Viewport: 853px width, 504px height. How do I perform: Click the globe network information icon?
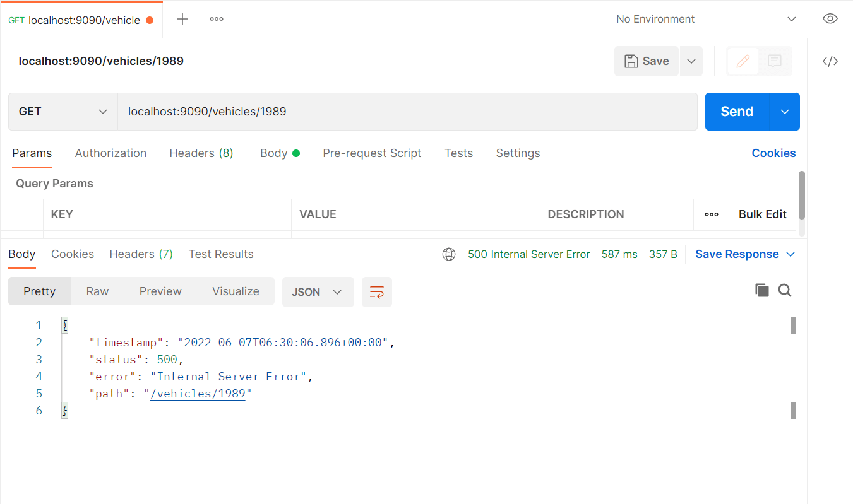pos(448,254)
